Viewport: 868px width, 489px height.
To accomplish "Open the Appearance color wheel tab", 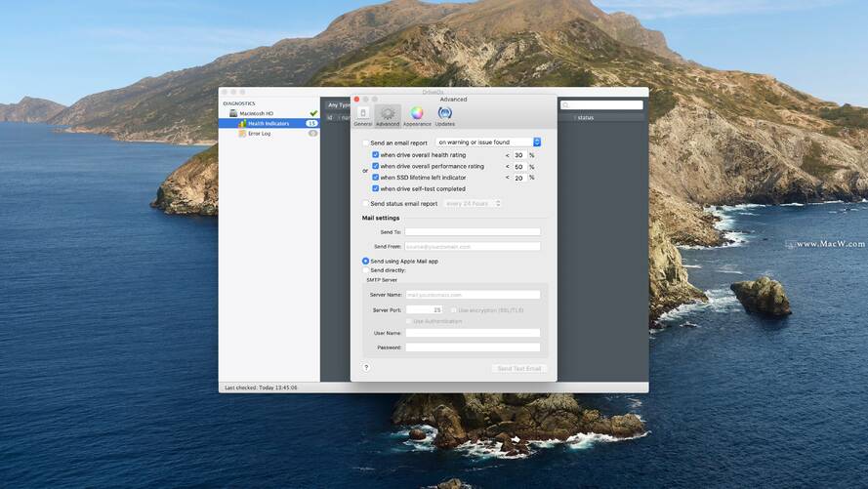I will point(417,114).
